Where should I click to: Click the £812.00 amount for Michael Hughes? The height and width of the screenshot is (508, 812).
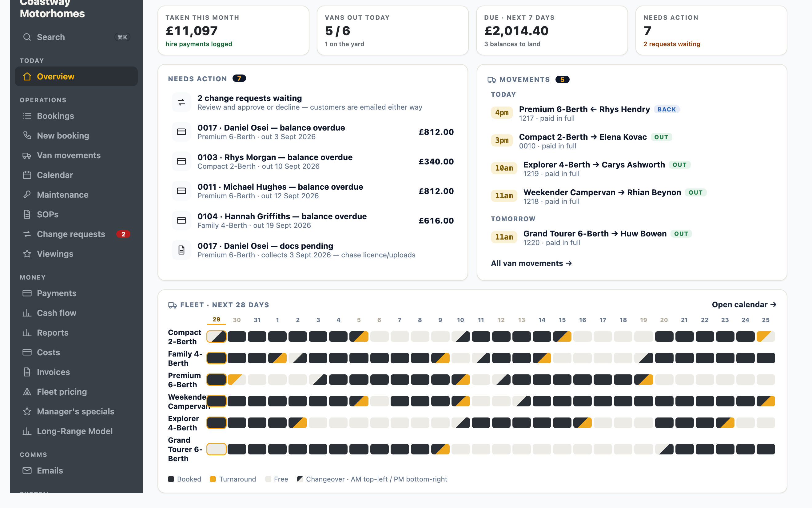436,191
